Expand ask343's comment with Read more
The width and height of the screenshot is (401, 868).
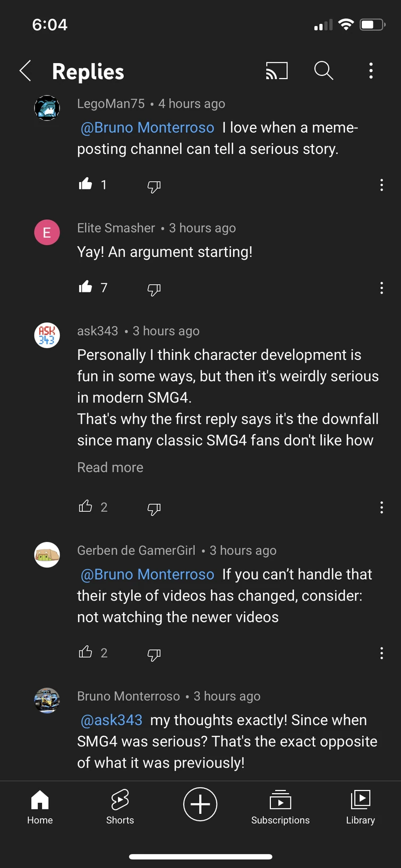110,467
